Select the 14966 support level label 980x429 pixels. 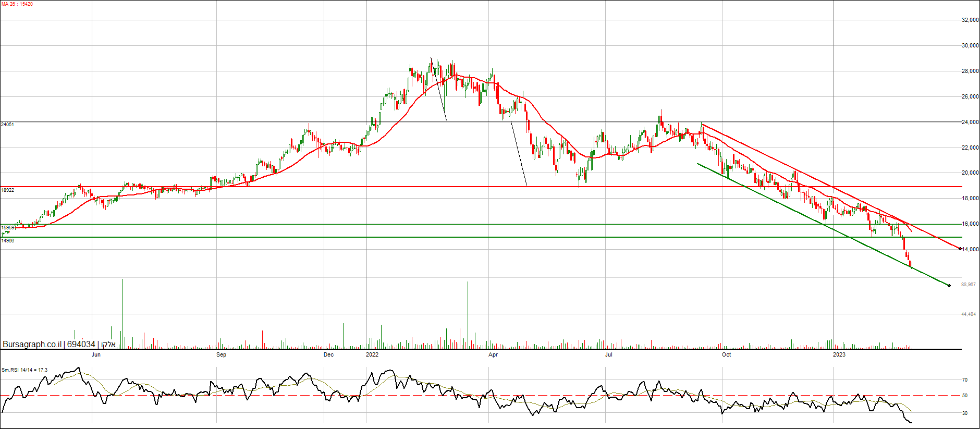7,241
